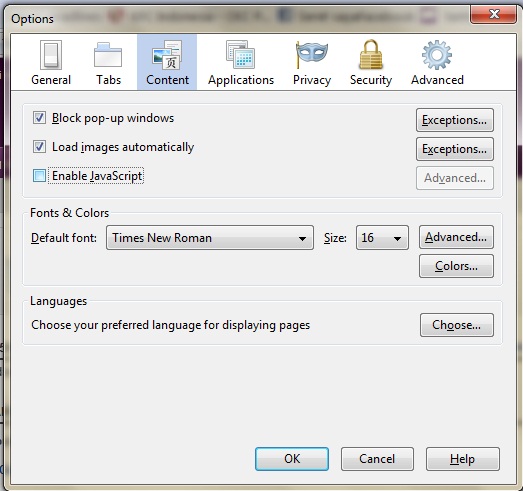Screen dimensions: 523x491
Task: Open Fonts Advanced settings button
Action: click(456, 237)
